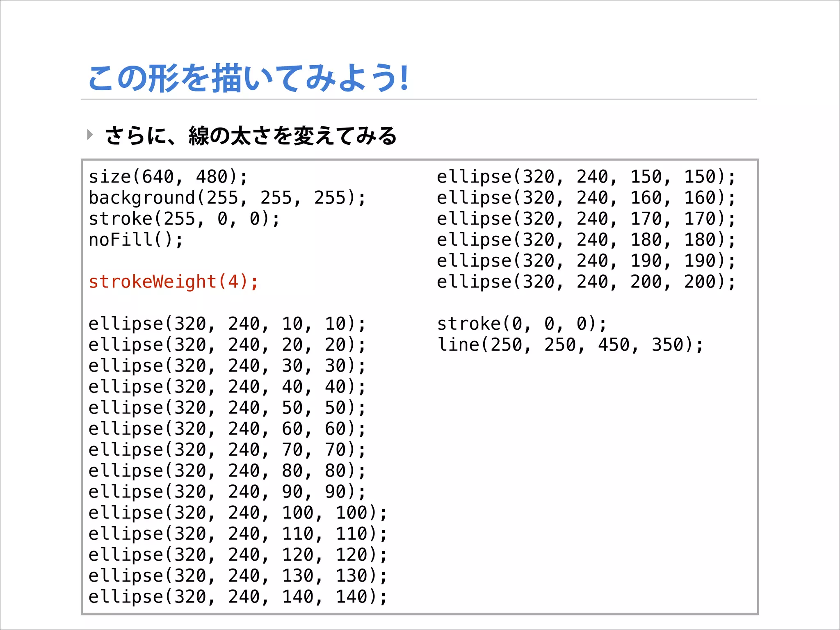Click ellipse(320, 240, 120, 120); line
The image size is (840, 630).
click(x=237, y=555)
